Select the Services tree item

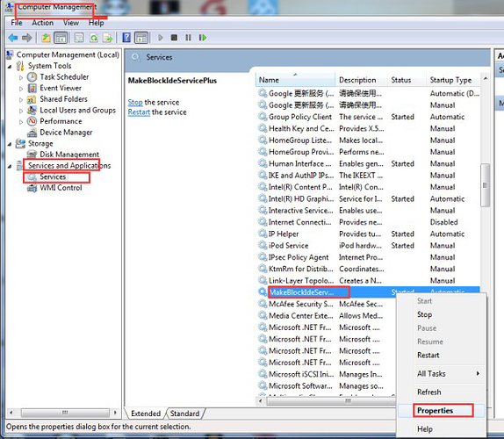(x=53, y=176)
